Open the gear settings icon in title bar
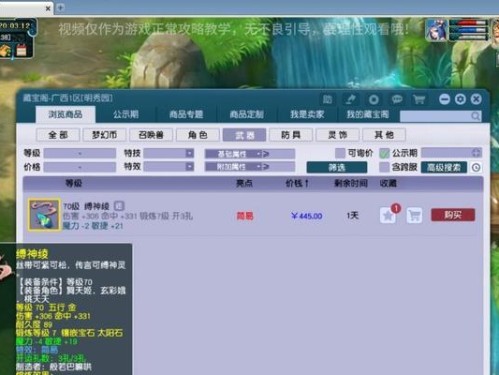Image resolution: width=499 pixels, height=375 pixels. (460, 99)
